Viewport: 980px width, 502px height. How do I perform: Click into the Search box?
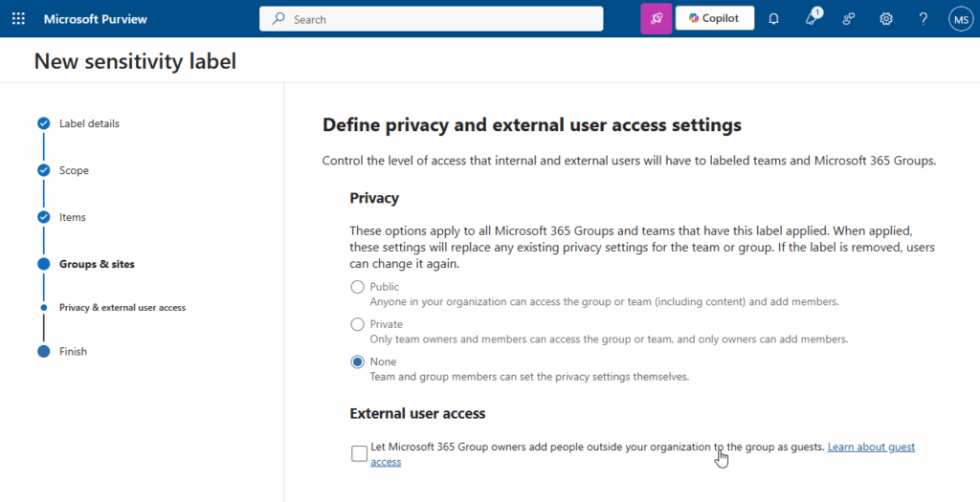tap(431, 19)
